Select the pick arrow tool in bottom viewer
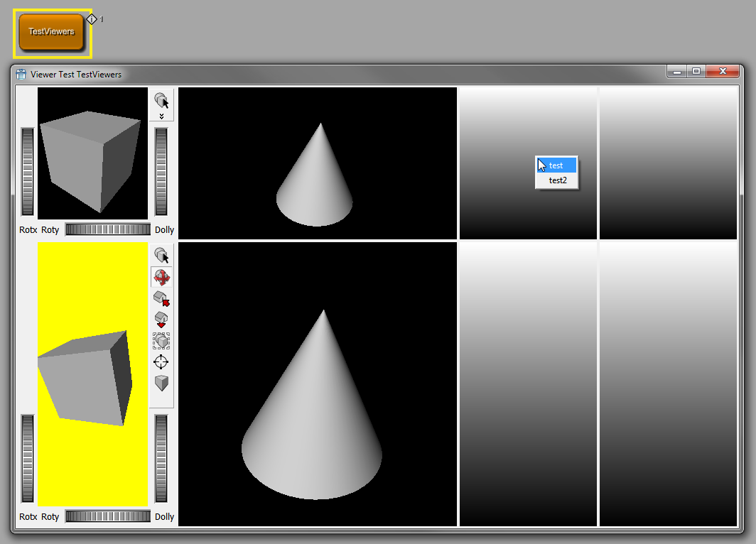 click(161, 256)
